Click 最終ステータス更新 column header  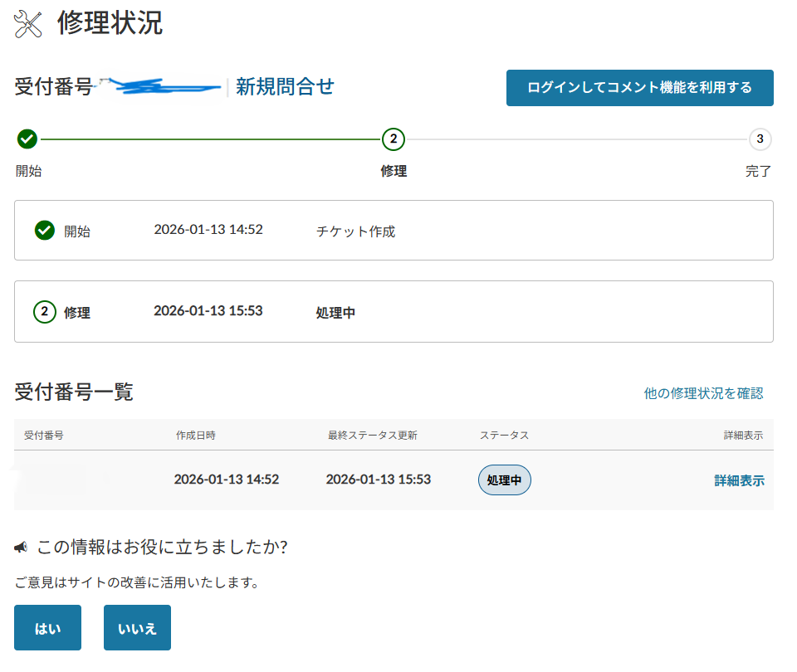tap(372, 435)
